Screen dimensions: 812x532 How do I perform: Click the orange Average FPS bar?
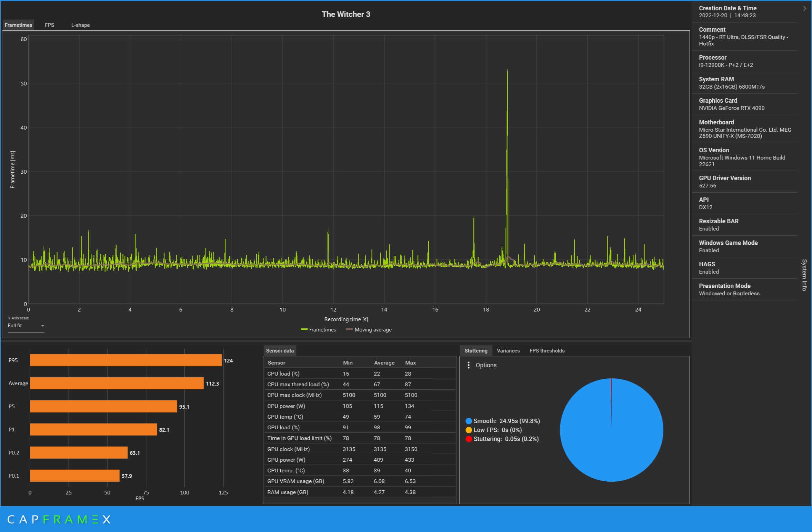point(117,383)
